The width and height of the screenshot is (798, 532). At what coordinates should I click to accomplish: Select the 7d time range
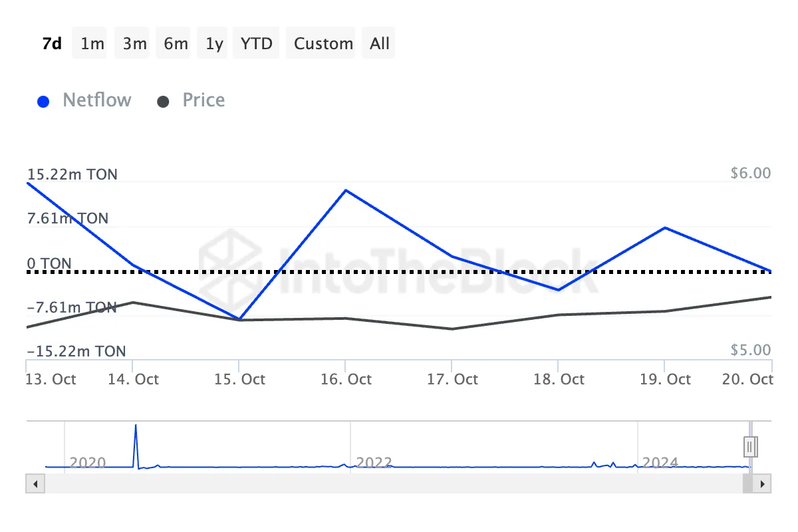click(52, 44)
